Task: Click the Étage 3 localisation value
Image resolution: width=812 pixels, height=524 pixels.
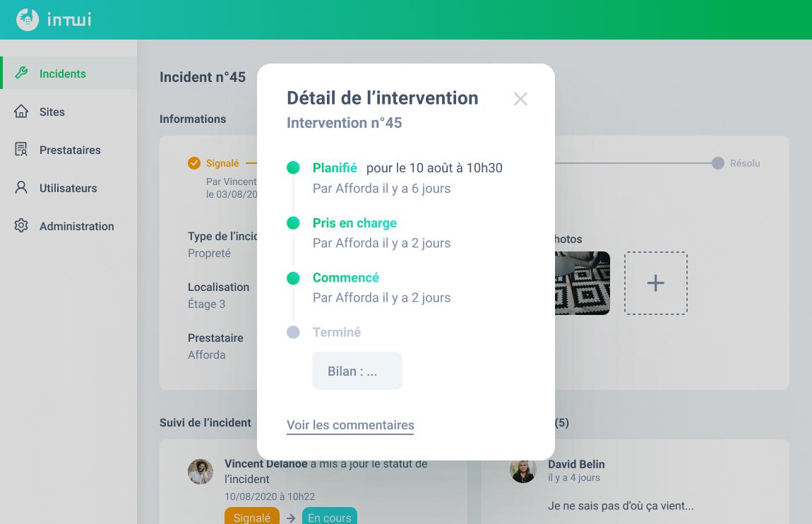Action: point(207,304)
